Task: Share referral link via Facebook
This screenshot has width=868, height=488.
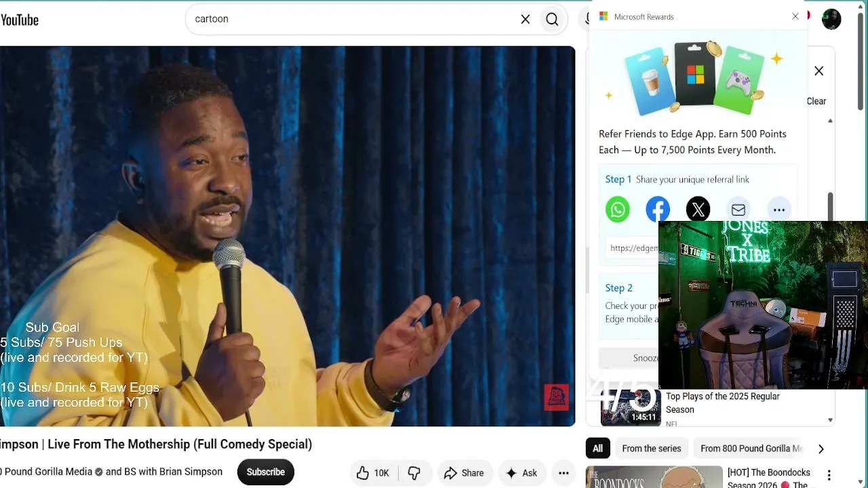Action: click(x=658, y=209)
